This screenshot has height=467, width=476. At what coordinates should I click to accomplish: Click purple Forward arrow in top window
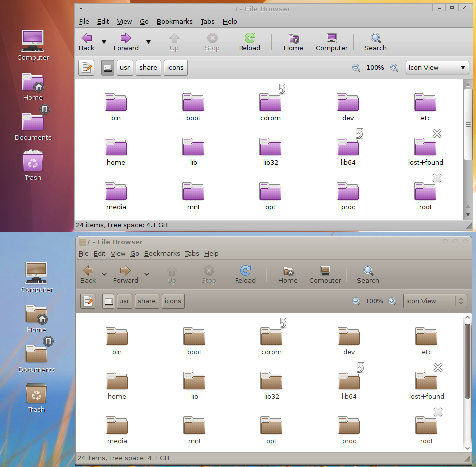tap(126, 38)
